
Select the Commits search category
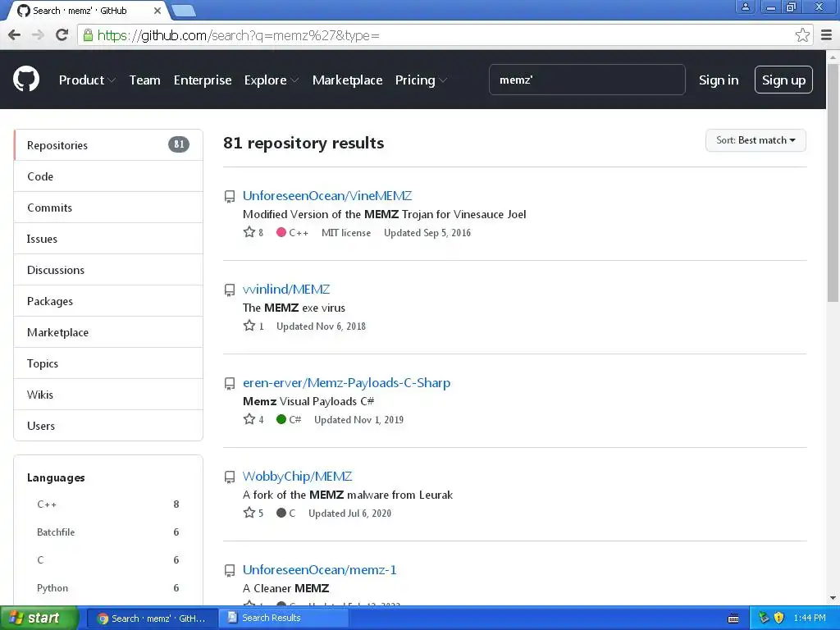coord(108,208)
